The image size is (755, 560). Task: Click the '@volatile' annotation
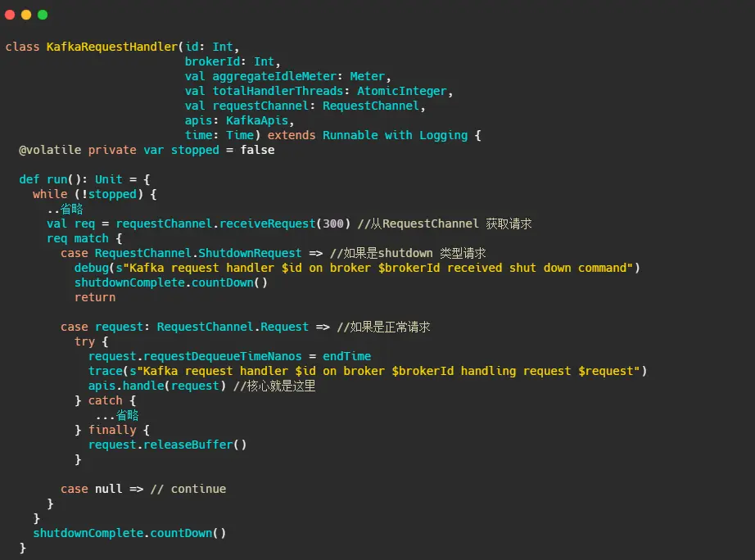[x=50, y=150]
